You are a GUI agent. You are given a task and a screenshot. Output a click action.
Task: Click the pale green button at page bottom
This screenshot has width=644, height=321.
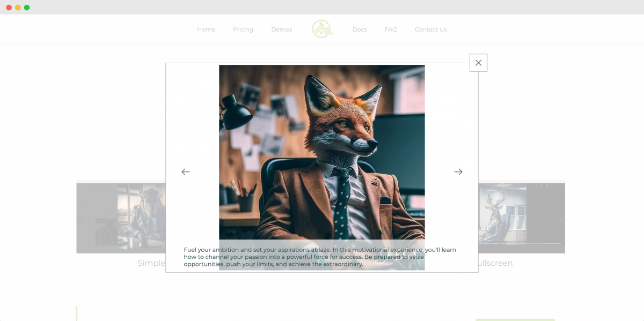pos(515,319)
